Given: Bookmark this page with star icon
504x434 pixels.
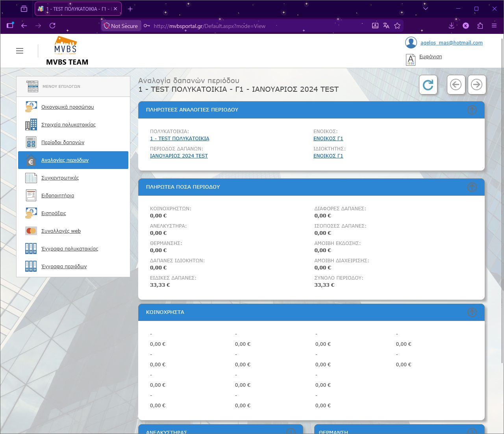Looking at the screenshot, I should [x=397, y=26].
